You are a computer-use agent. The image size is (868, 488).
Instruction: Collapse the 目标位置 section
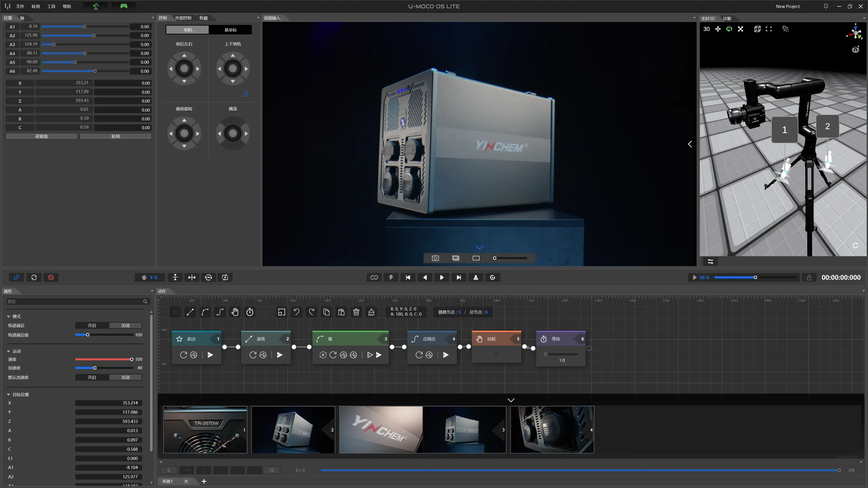click(x=8, y=395)
